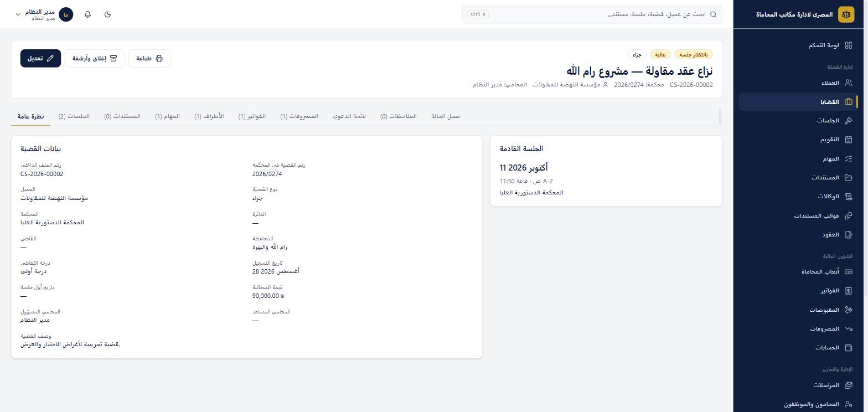Click the تعديل edit button

click(x=40, y=58)
